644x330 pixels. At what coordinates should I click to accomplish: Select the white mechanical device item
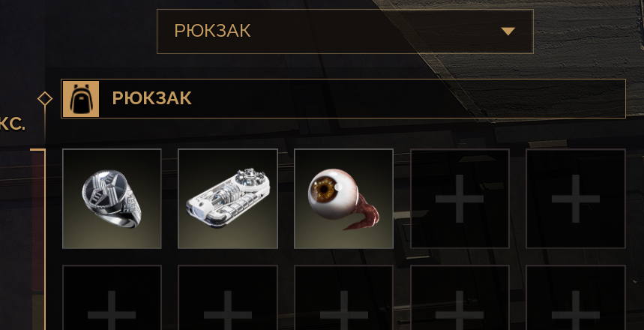pos(228,199)
